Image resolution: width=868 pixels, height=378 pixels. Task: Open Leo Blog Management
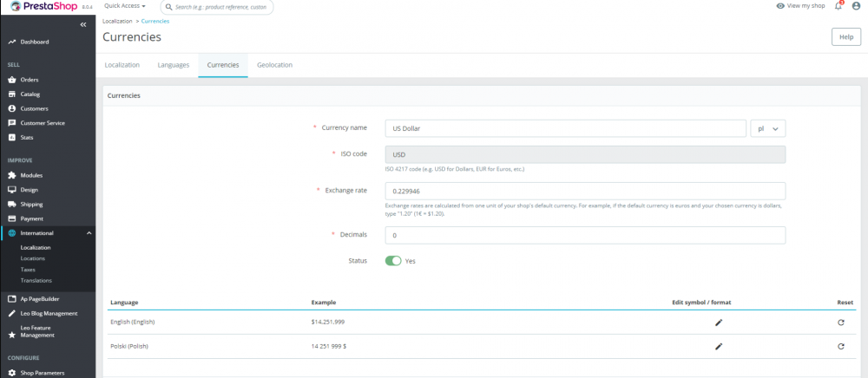point(49,313)
